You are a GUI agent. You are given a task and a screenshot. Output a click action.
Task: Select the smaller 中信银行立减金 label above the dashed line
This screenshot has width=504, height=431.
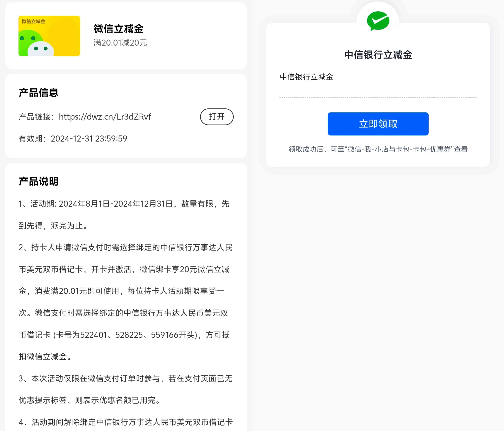point(306,77)
